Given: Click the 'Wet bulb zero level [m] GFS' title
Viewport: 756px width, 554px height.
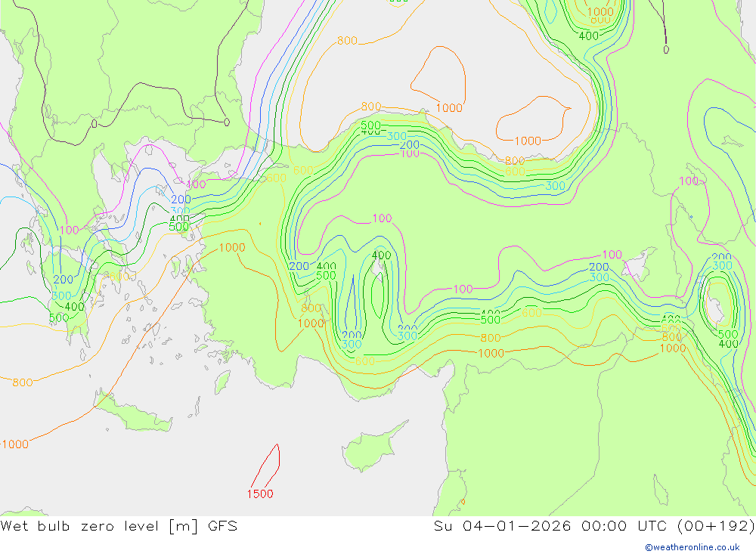Looking at the screenshot, I should click(119, 526).
